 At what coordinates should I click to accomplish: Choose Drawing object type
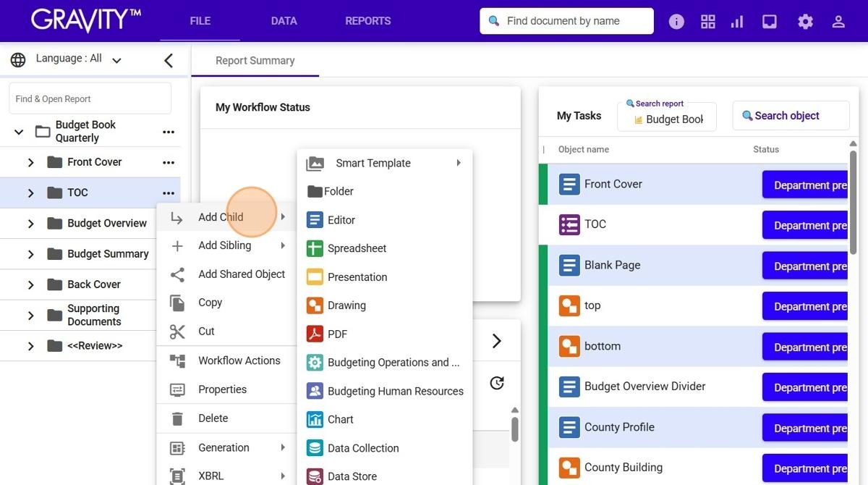pos(384,305)
